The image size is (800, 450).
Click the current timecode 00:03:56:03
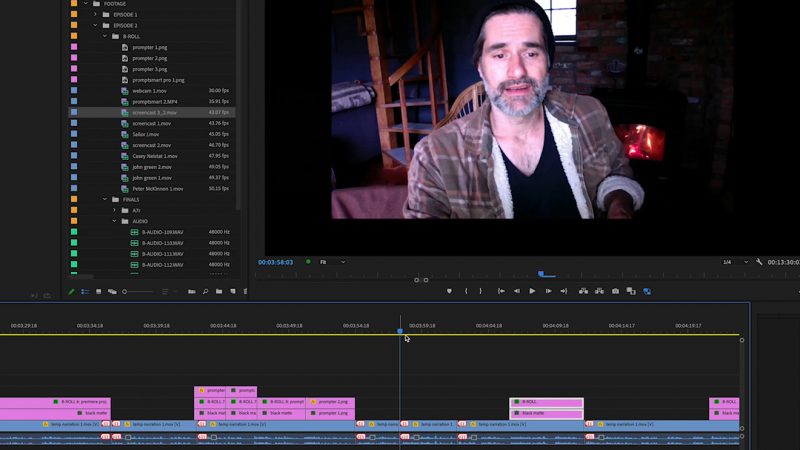(x=276, y=262)
